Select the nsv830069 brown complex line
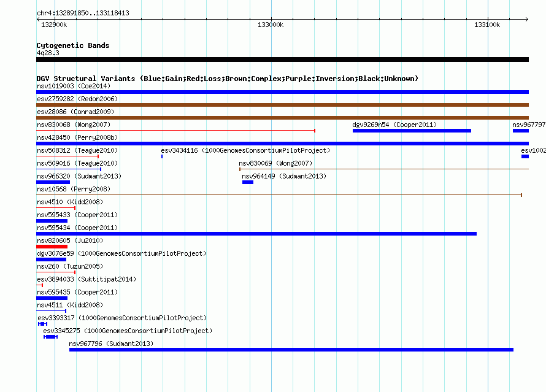The image size is (546, 392). [384, 169]
